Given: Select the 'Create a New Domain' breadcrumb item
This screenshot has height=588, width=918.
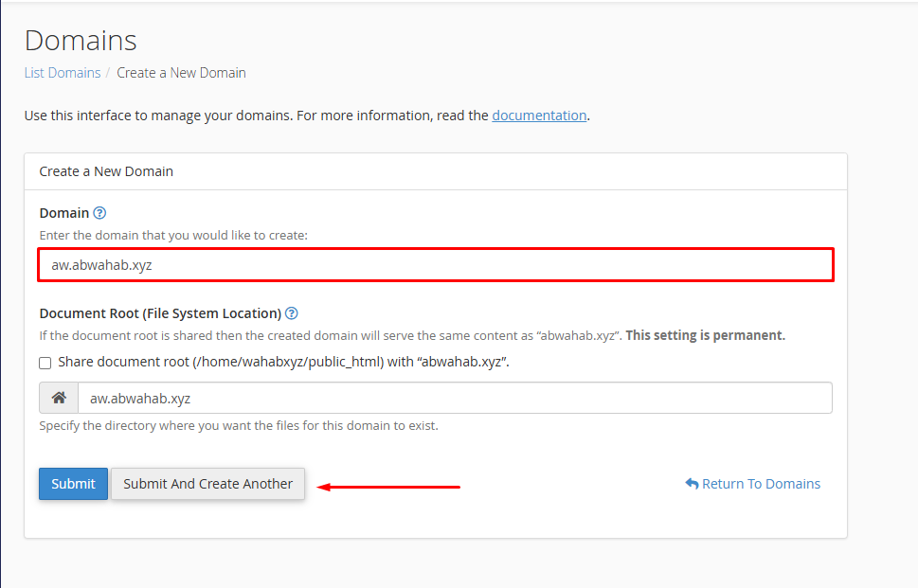Looking at the screenshot, I should coord(181,73).
